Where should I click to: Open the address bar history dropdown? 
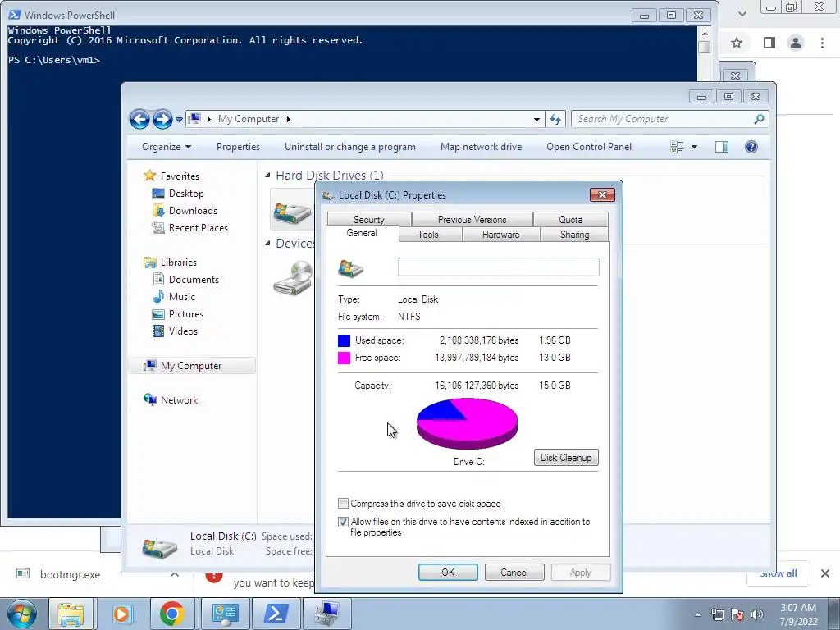[536, 120]
